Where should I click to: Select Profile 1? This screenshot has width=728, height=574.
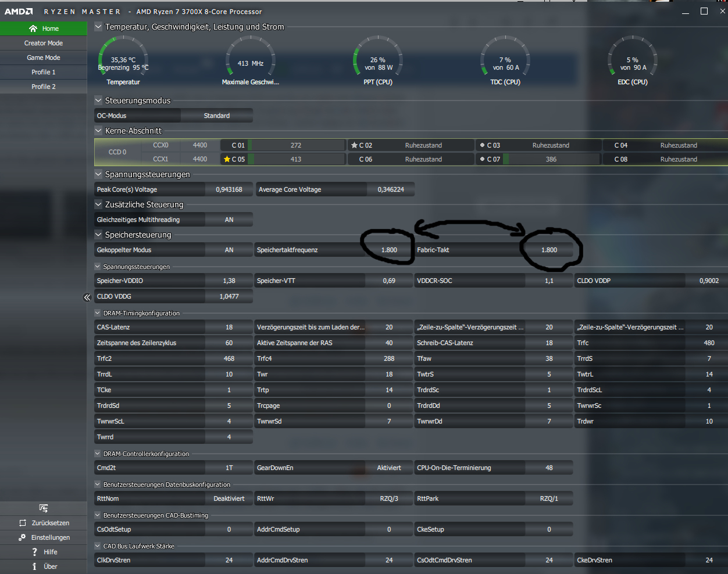(44, 72)
